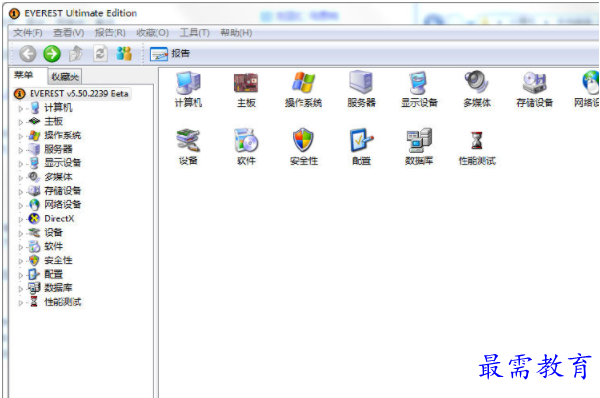Open the 查看(V) menu
600x398 pixels.
[x=68, y=33]
